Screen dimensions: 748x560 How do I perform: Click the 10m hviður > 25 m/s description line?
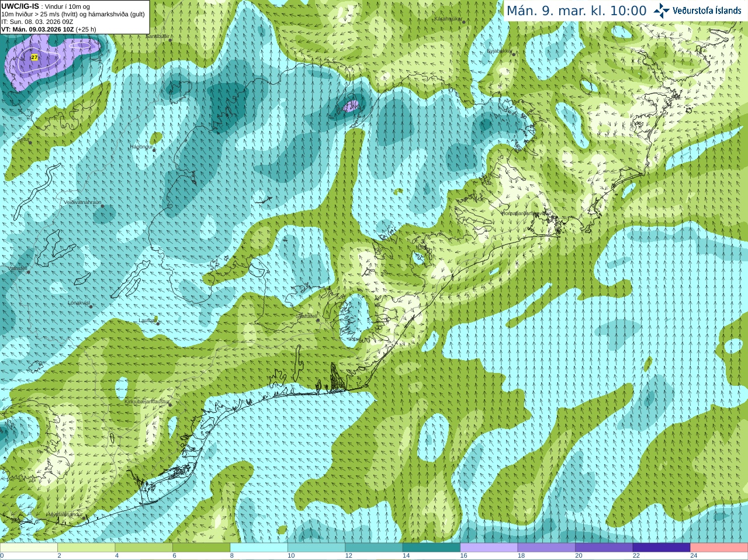point(73,14)
